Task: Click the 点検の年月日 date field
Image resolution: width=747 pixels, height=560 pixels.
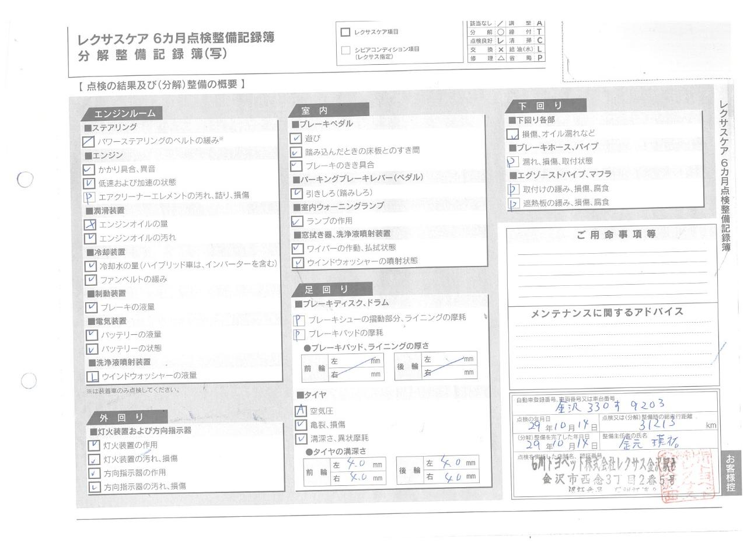Action: point(556,424)
